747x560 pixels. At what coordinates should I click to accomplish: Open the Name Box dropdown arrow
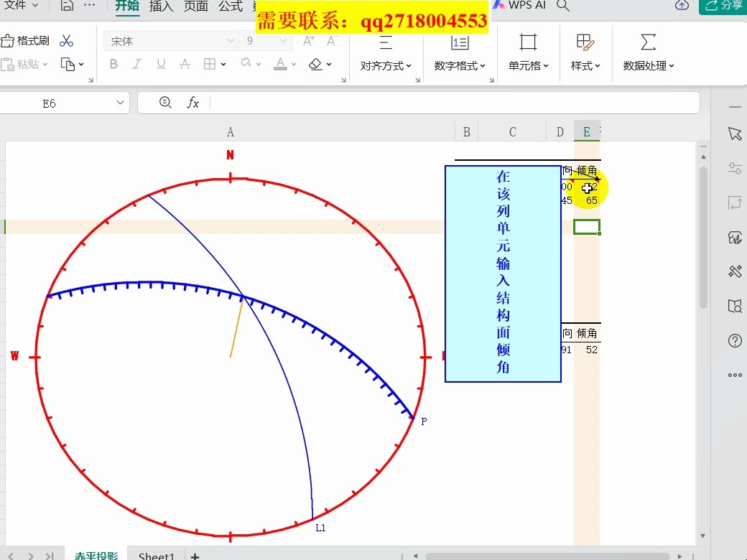tap(120, 103)
